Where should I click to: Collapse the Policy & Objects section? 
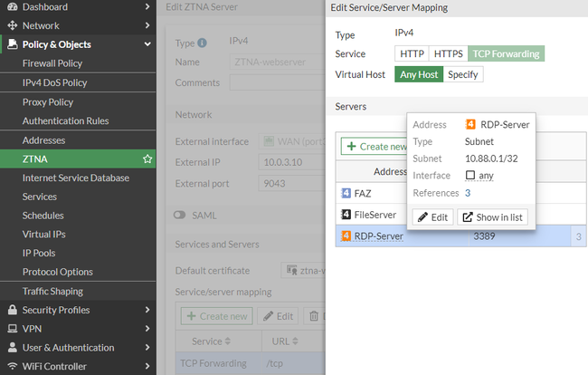pyautogui.click(x=147, y=44)
